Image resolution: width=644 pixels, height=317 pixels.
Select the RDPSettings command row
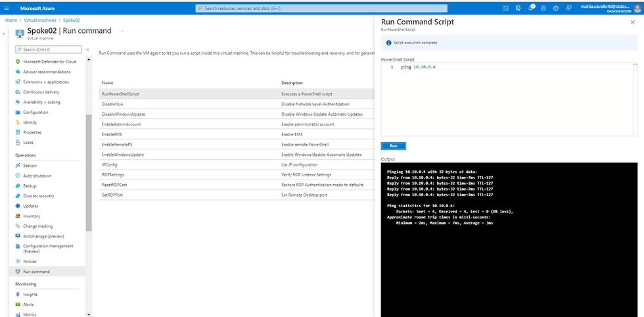coord(237,175)
